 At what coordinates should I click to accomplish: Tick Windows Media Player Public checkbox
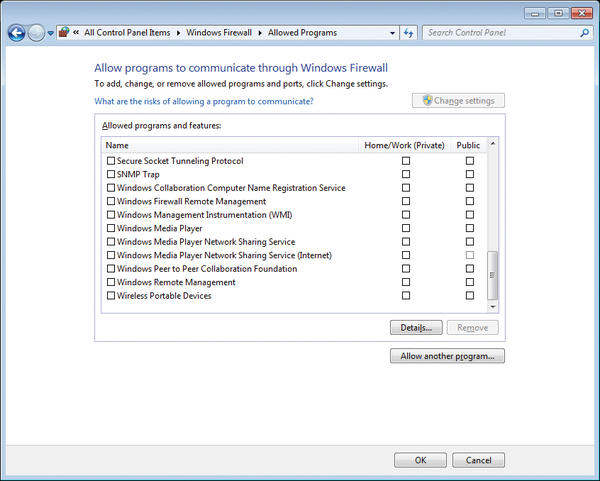pyautogui.click(x=470, y=228)
